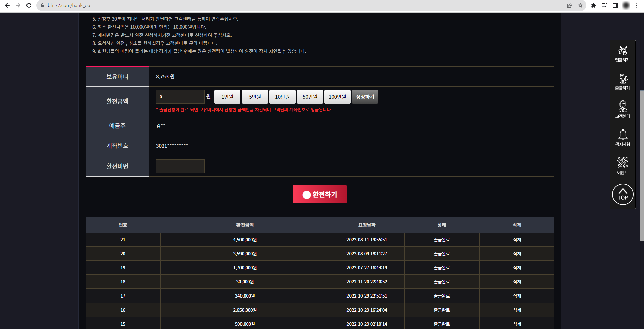The image size is (644, 329).
Task: Open 출금하기 withdrawal in the side menu
Action: coord(623,82)
